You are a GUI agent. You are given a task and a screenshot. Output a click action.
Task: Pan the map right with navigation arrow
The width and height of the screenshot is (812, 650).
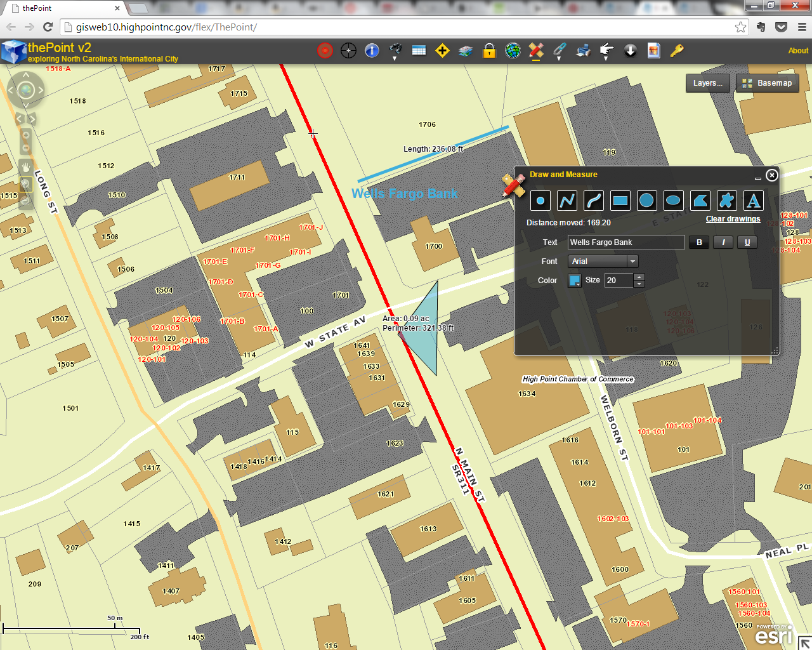41,91
